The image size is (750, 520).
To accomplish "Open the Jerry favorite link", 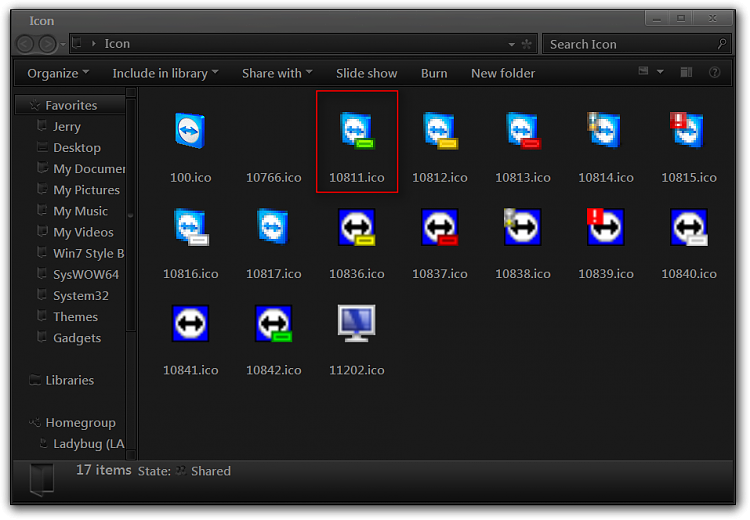I will [67, 126].
